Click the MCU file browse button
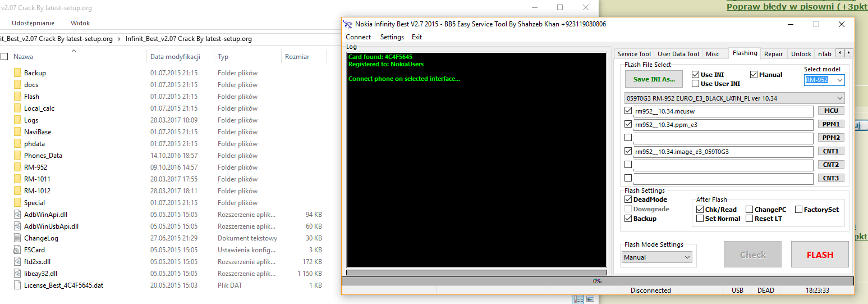Image resolution: width=868 pixels, height=304 pixels. (831, 111)
